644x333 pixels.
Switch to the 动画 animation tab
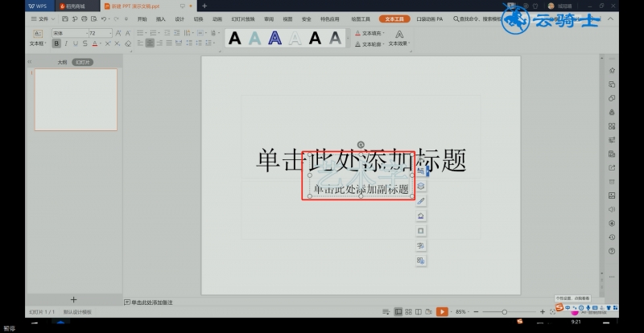click(x=217, y=18)
